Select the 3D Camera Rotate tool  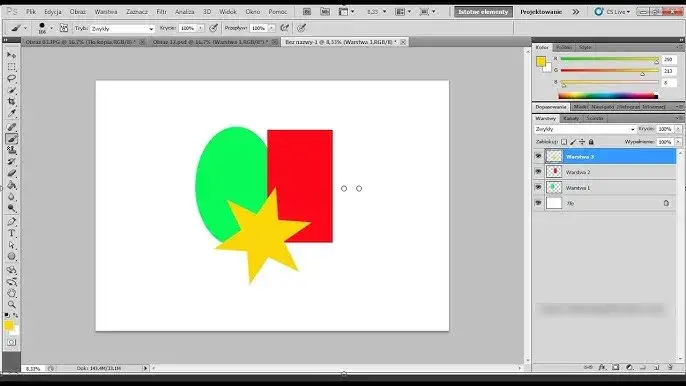[x=11, y=281]
